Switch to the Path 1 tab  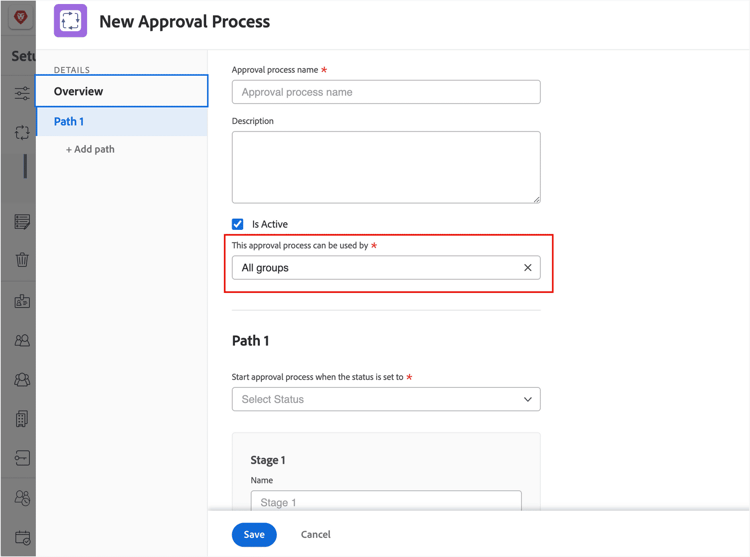[122, 121]
